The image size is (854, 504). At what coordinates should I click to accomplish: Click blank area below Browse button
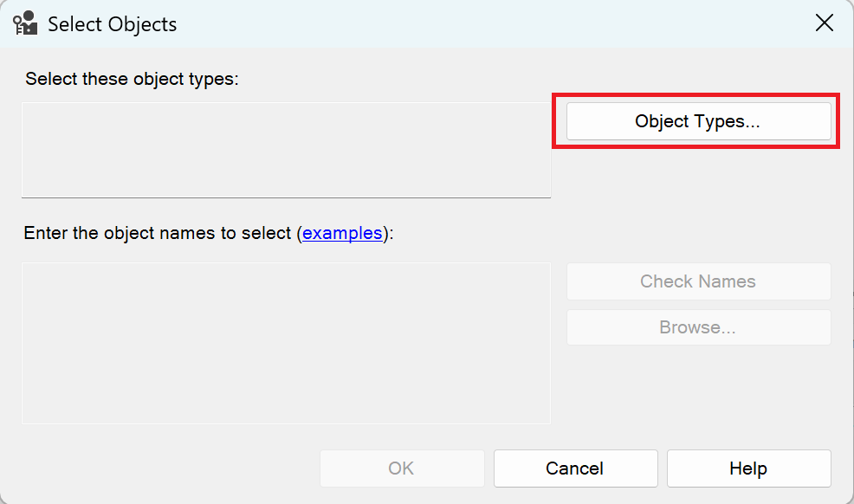coord(698,390)
